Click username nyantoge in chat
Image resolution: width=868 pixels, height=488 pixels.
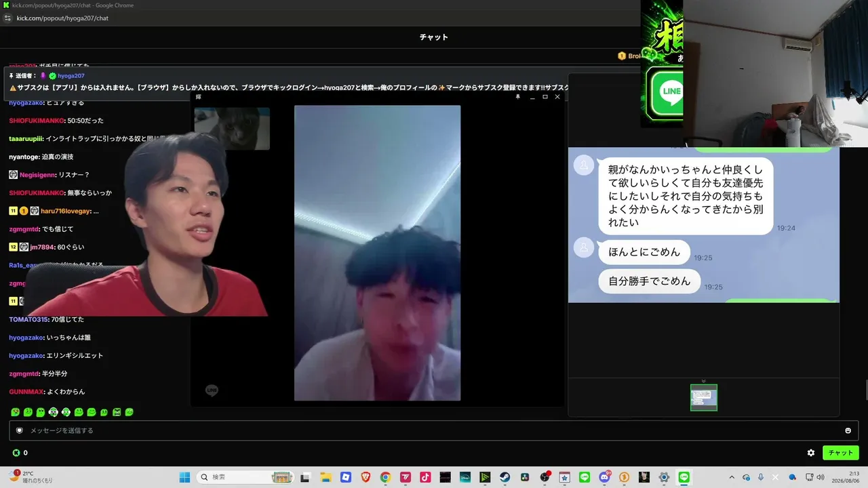pos(24,157)
